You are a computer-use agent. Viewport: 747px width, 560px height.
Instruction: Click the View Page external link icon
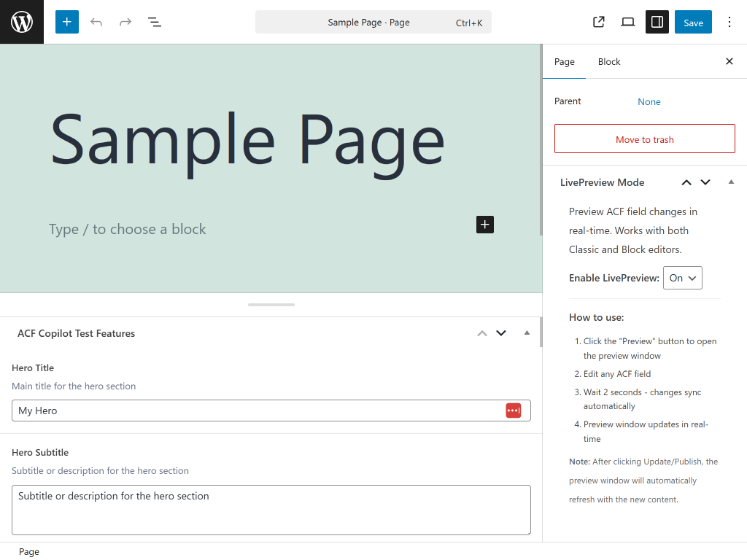(599, 22)
